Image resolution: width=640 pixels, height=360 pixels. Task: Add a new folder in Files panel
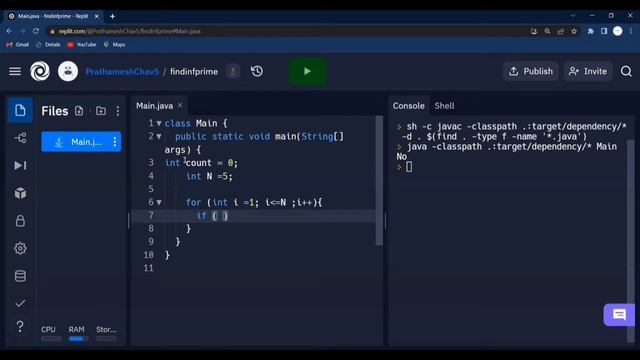pos(101,111)
